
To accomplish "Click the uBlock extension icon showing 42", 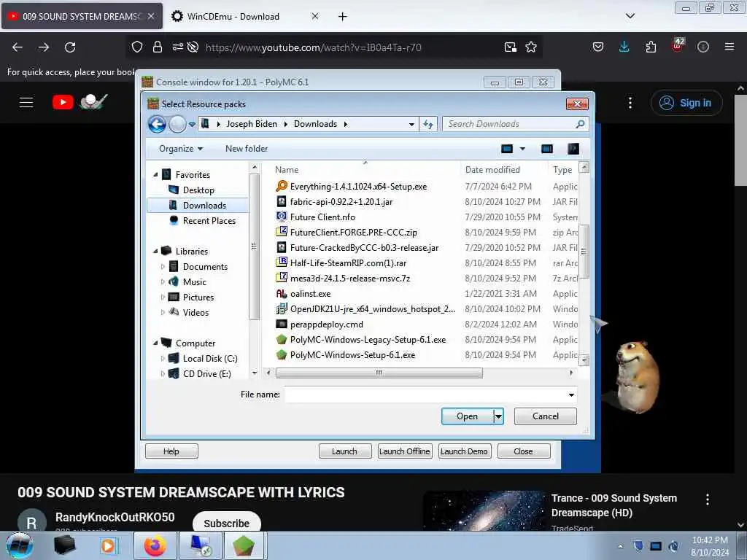I will click(x=678, y=44).
